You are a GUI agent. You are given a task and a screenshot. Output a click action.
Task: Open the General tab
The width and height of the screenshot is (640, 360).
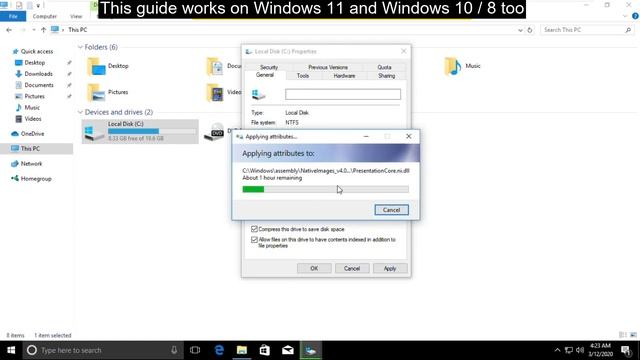click(265, 75)
